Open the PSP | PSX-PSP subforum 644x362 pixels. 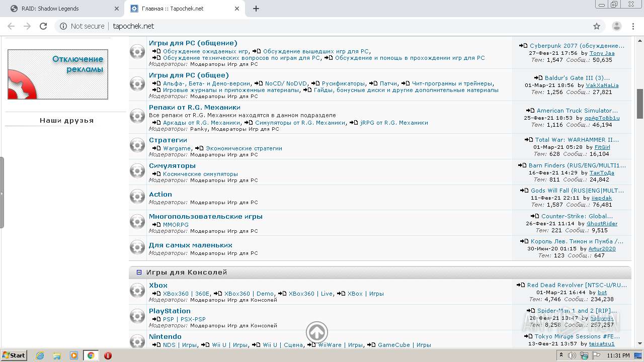tap(184, 319)
